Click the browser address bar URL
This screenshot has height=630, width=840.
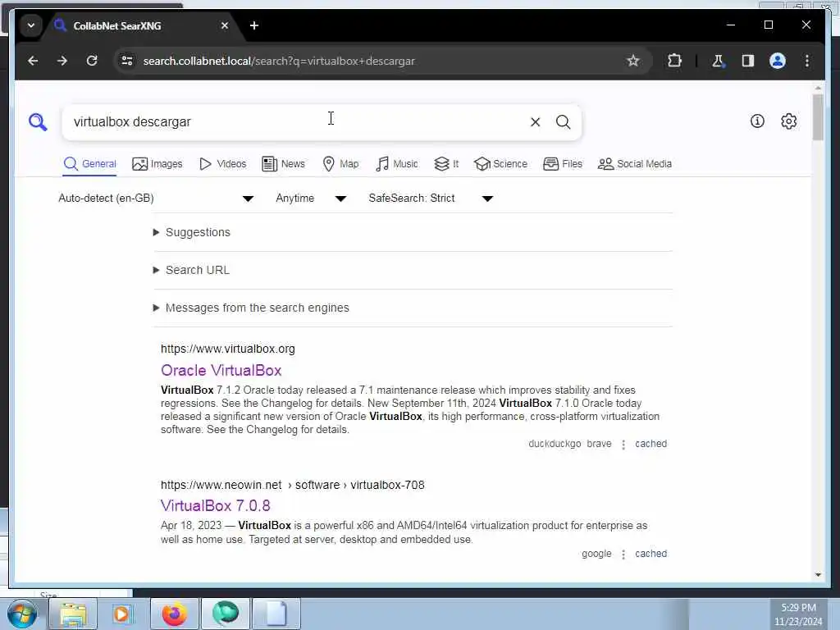pyautogui.click(x=279, y=61)
